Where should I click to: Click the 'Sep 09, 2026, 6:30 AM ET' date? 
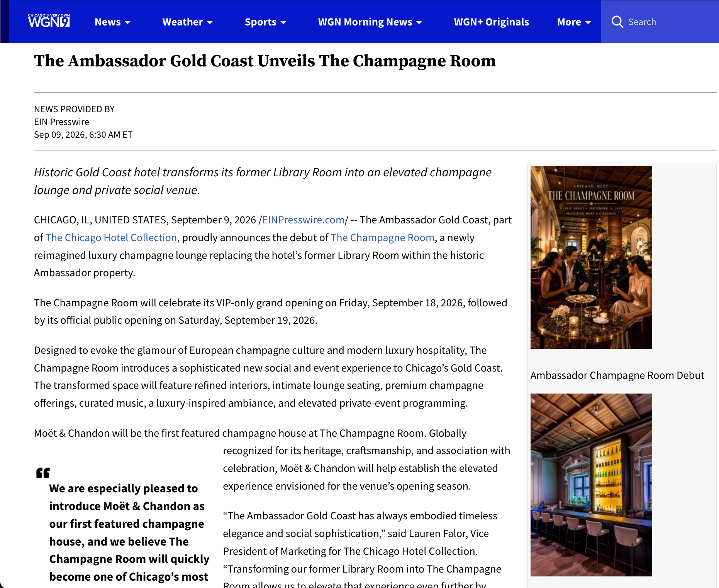pyautogui.click(x=83, y=135)
